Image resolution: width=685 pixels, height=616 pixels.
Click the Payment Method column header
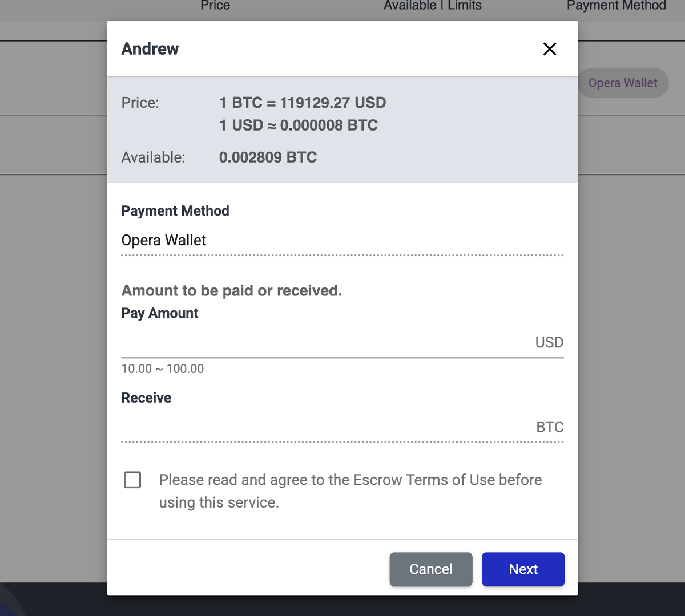616,6
